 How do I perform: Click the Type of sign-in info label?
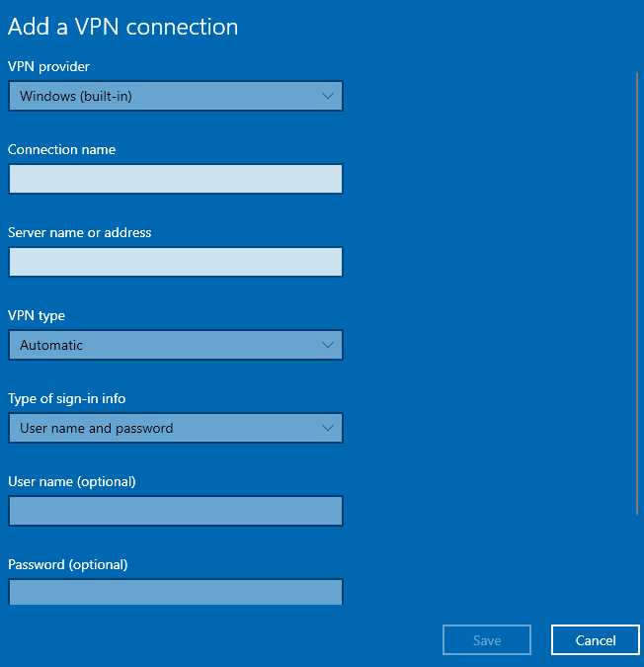[x=67, y=399]
